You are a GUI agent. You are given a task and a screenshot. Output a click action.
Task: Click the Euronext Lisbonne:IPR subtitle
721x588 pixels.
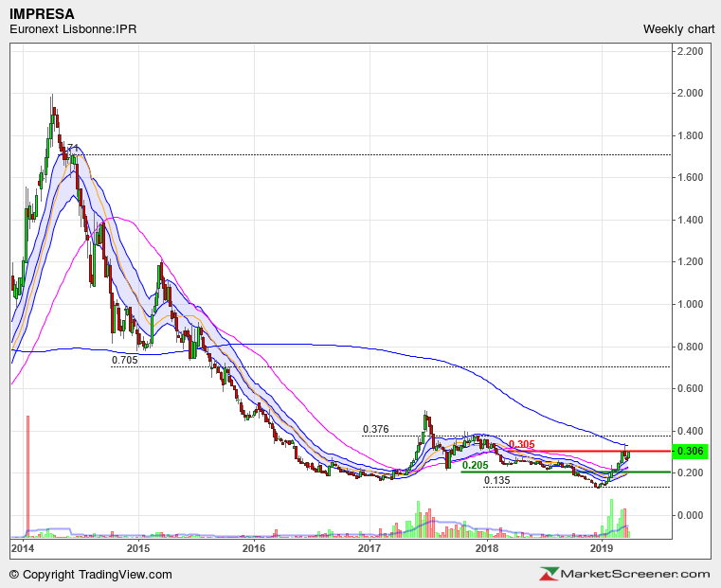click(73, 29)
